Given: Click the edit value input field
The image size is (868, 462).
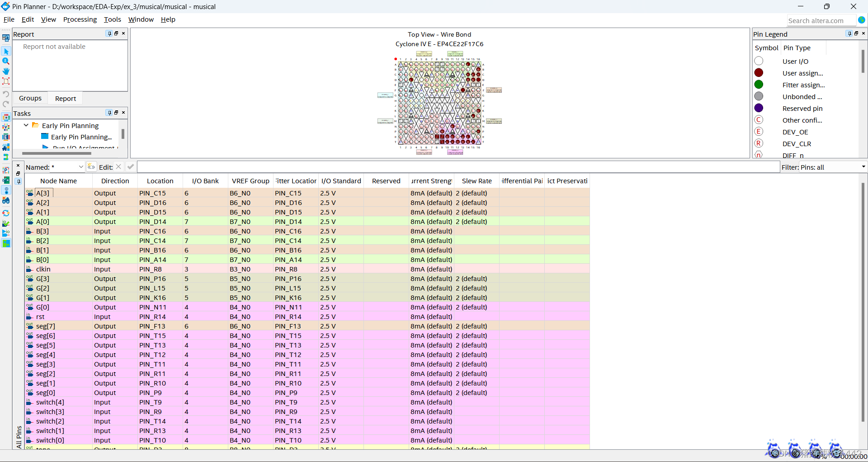Looking at the screenshot, I should pyautogui.click(x=458, y=167).
